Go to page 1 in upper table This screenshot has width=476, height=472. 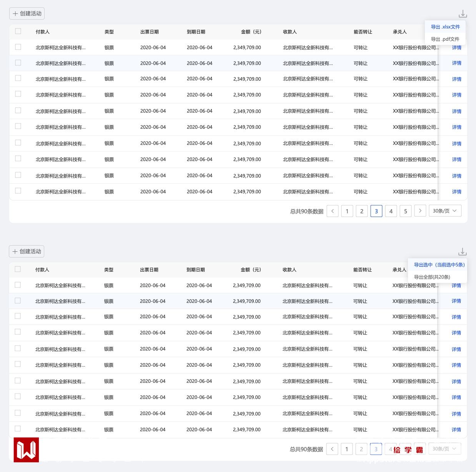347,211
